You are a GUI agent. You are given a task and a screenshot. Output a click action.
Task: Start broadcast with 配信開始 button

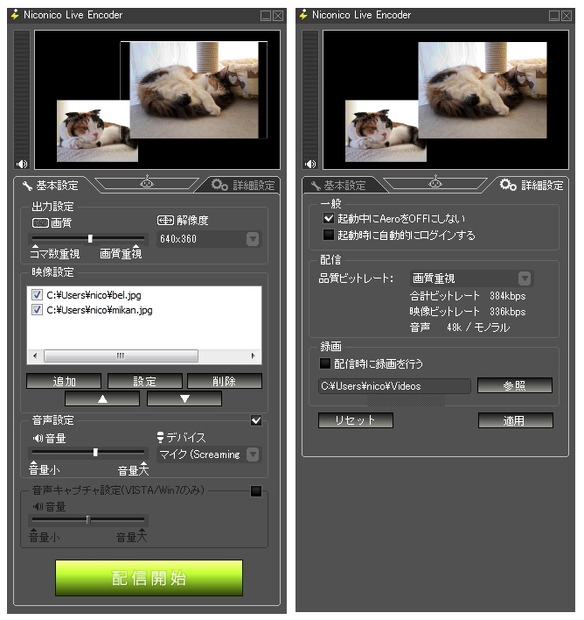tap(149, 578)
